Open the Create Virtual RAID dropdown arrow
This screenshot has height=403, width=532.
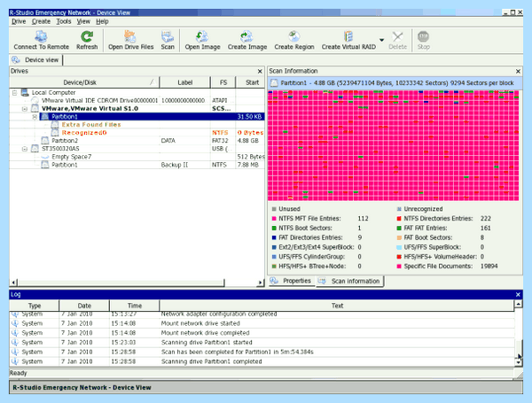click(381, 40)
